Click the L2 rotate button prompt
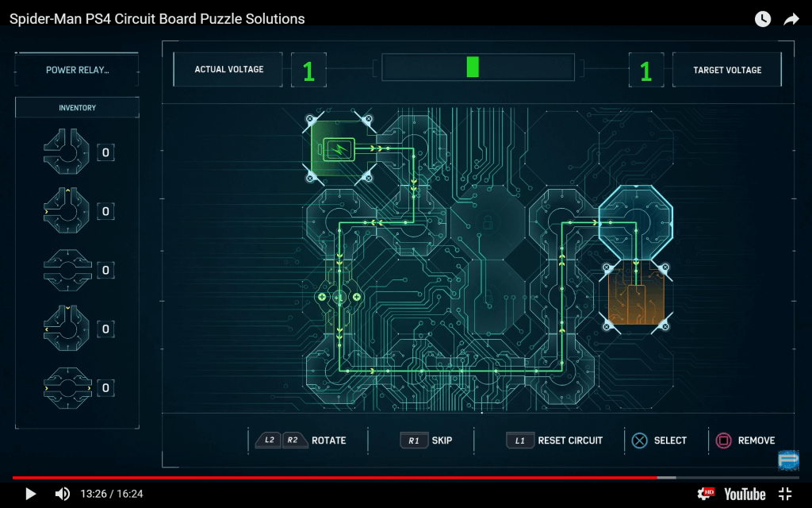 click(269, 440)
